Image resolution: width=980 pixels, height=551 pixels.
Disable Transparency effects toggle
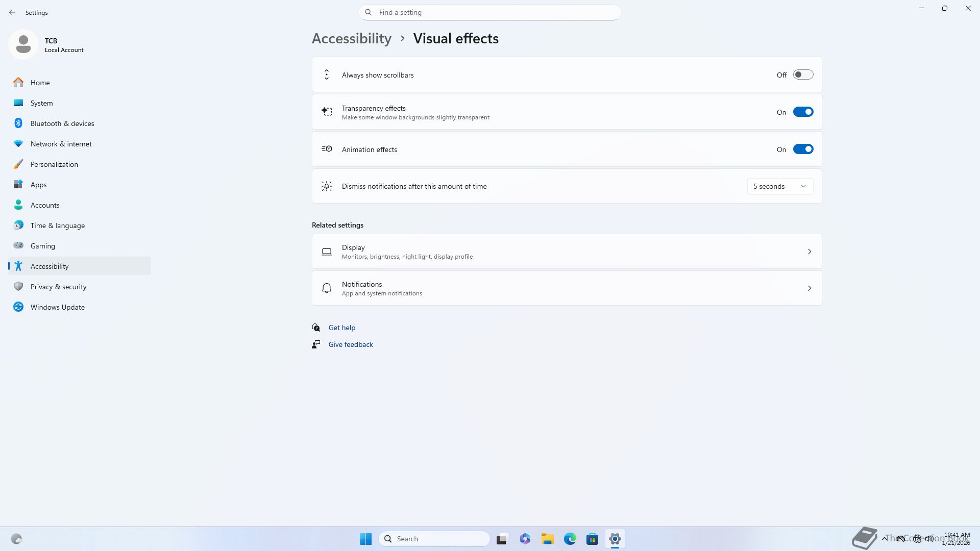(803, 112)
